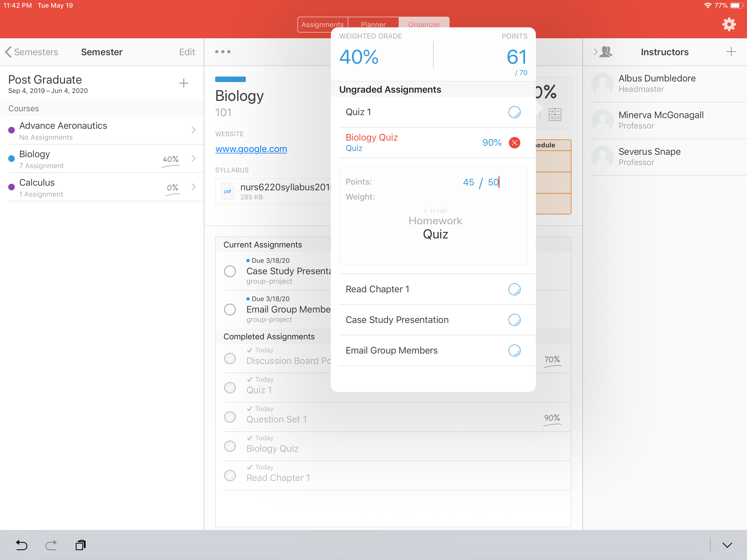Add a new instructor with plus icon
The height and width of the screenshot is (560, 747).
click(731, 52)
